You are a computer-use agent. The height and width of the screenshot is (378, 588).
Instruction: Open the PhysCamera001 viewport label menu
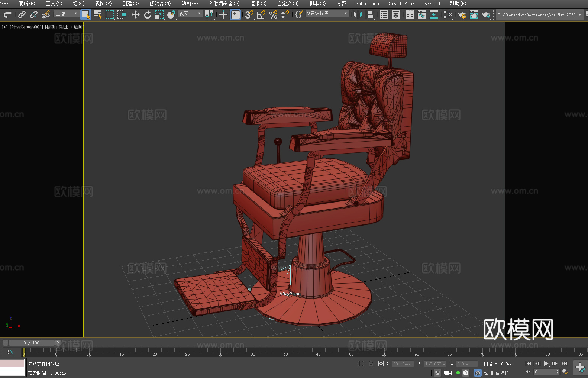coord(26,27)
